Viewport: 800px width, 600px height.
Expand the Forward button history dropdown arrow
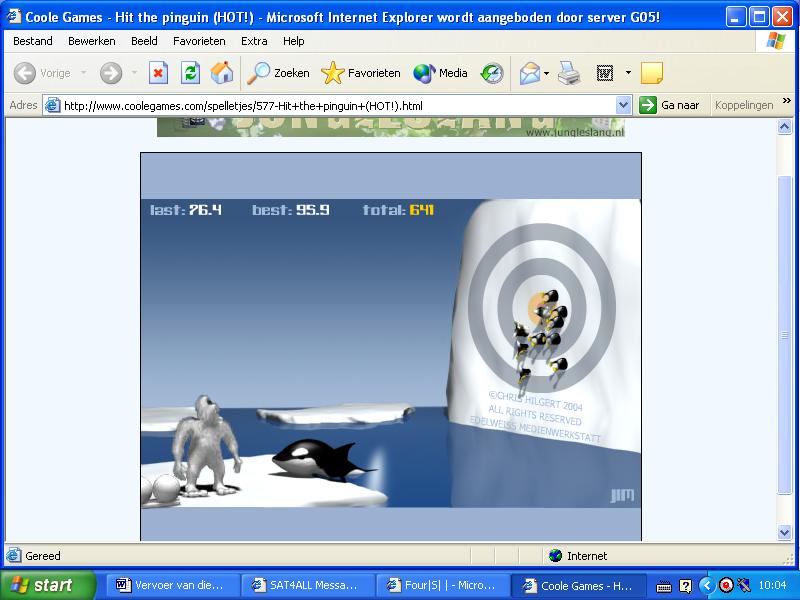[134, 73]
